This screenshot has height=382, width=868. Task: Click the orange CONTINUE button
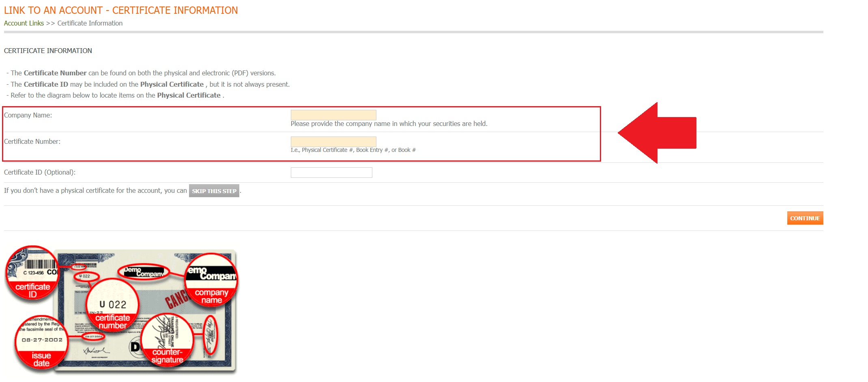pyautogui.click(x=805, y=218)
